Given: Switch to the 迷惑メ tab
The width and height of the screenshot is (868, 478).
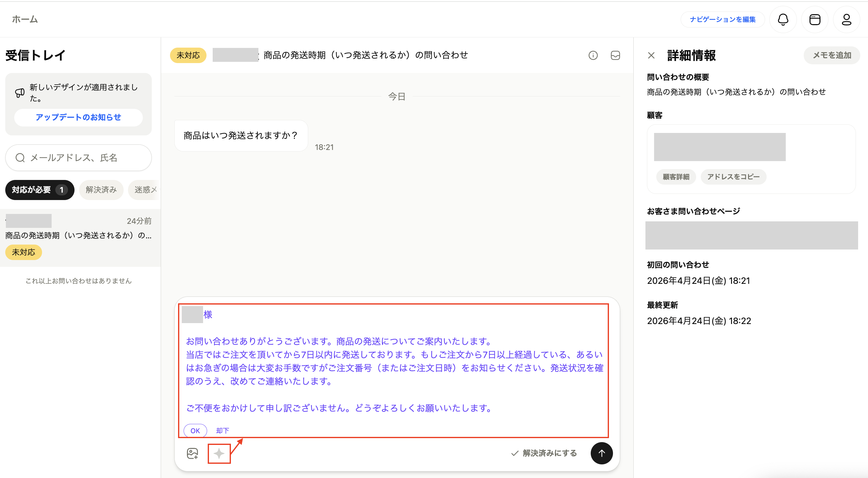Looking at the screenshot, I should [145, 190].
